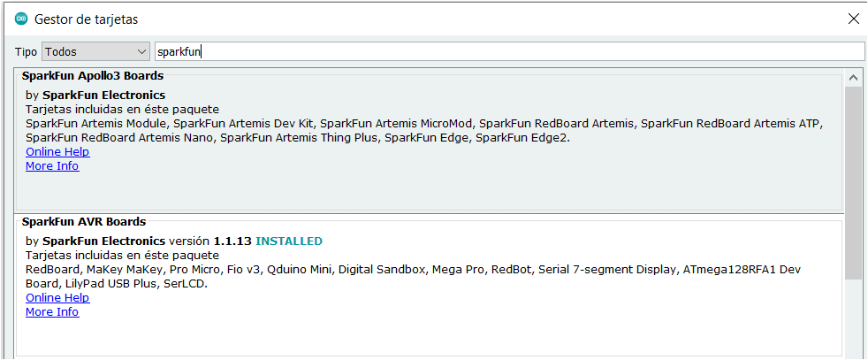Viewport: 868px width, 360px height.
Task: Click the sparkfun search field
Action: pos(508,52)
